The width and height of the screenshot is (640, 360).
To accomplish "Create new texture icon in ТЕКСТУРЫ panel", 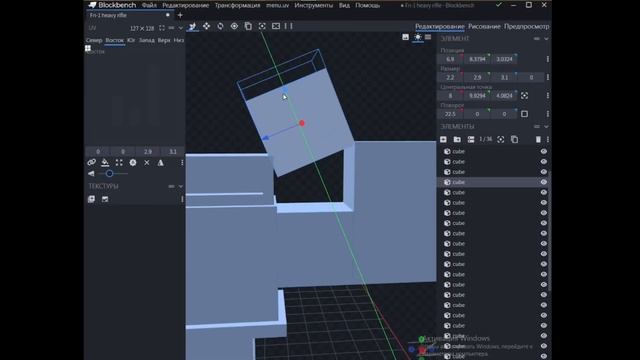I will coord(105,199).
